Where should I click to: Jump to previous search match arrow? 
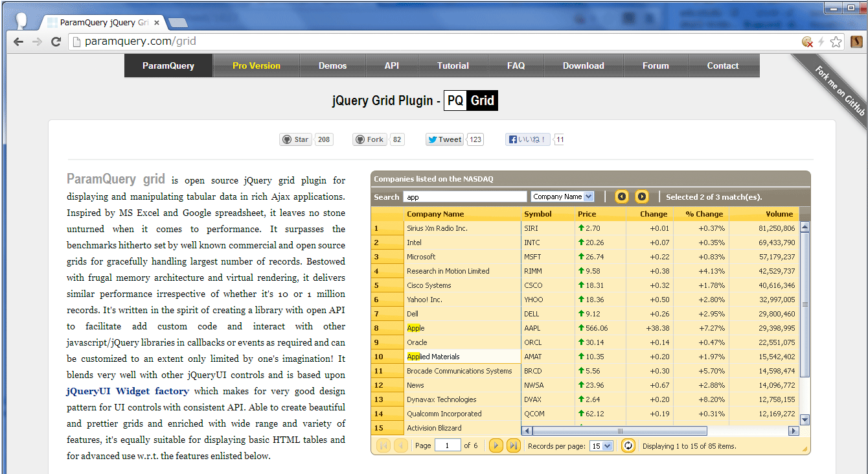point(622,196)
